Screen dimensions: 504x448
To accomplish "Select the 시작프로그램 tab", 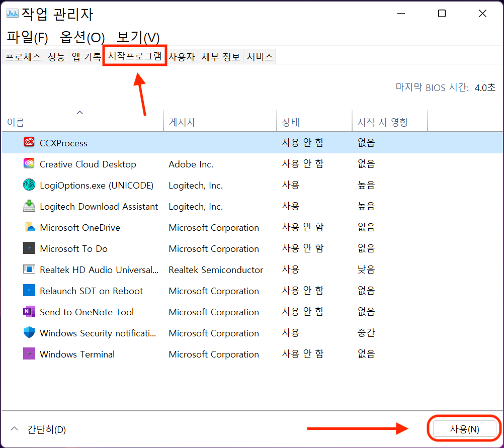I will point(135,56).
